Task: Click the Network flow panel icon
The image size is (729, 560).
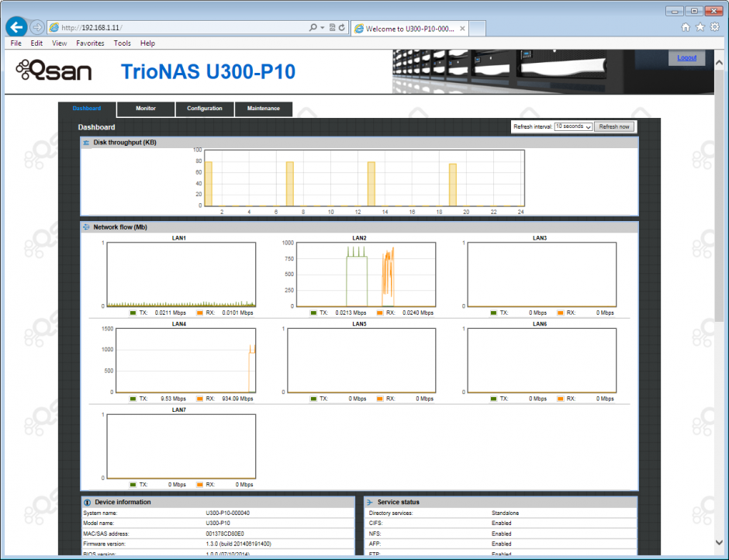Action: pyautogui.click(x=86, y=227)
